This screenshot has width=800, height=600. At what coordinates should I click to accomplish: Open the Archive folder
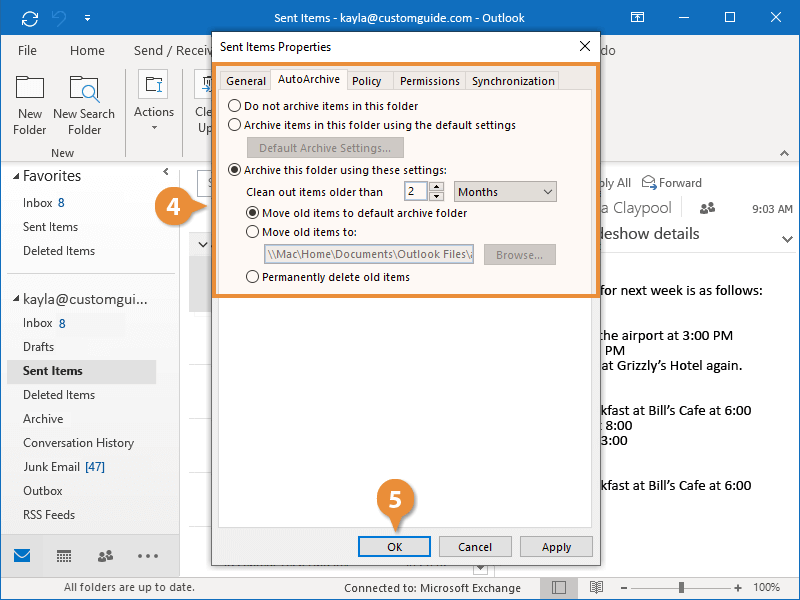click(x=43, y=419)
